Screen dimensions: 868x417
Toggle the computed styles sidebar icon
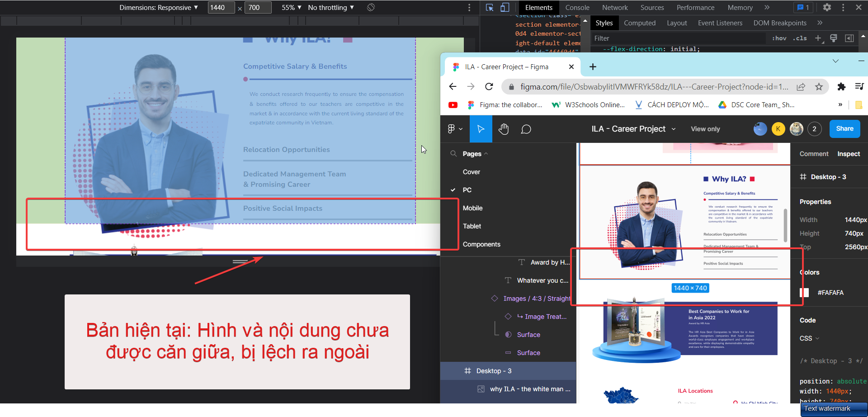[849, 38]
